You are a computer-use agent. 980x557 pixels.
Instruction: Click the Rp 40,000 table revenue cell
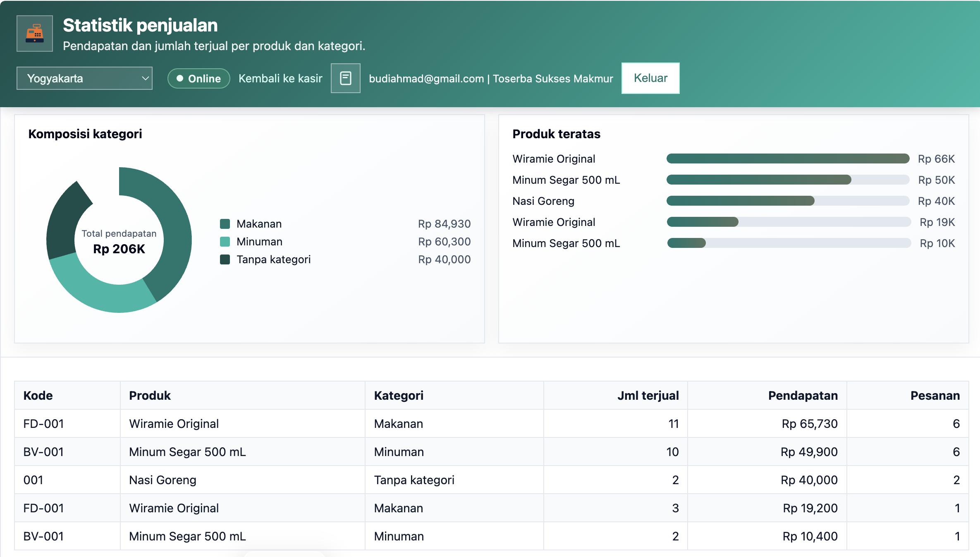click(767, 480)
